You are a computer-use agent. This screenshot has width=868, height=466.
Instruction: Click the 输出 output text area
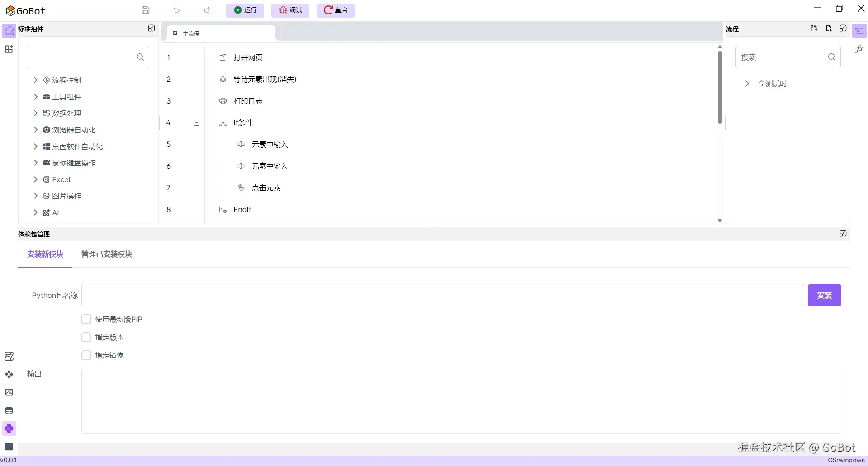click(461, 401)
